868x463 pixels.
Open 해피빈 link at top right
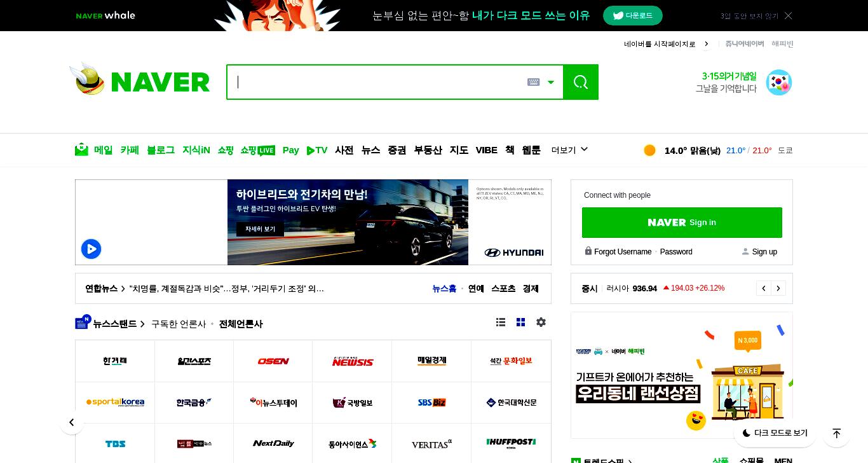(x=782, y=44)
